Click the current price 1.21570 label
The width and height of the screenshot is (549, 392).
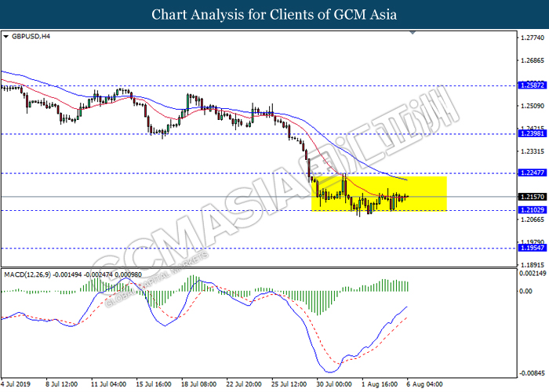point(533,197)
